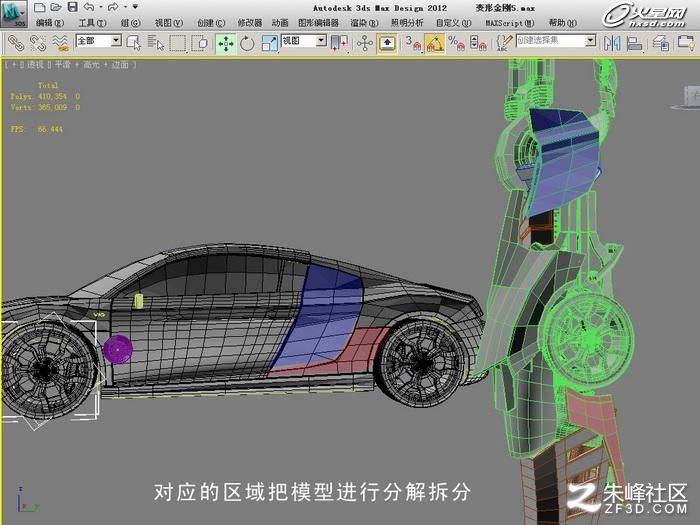Image resolution: width=700 pixels, height=525 pixels.
Task: Activate the Select Object tool
Action: pos(133,43)
